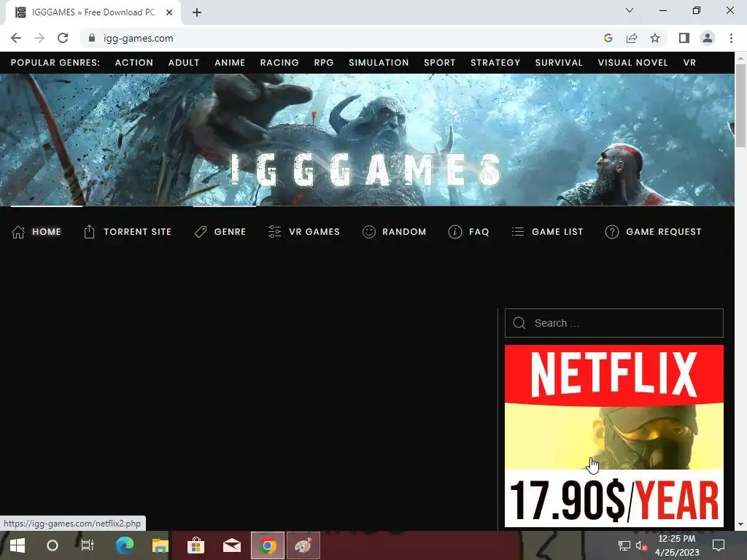Image resolution: width=747 pixels, height=560 pixels.
Task: Click the GAME LIST list icon
Action: [518, 232]
